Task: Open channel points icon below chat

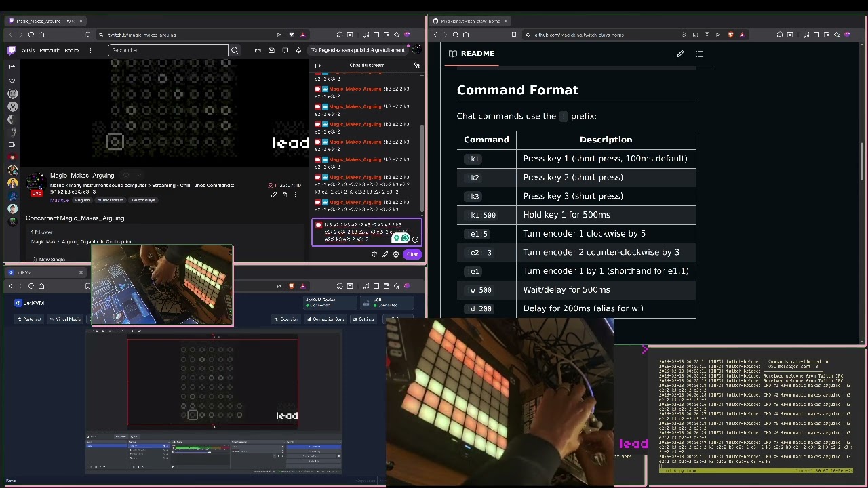Action: tap(374, 254)
